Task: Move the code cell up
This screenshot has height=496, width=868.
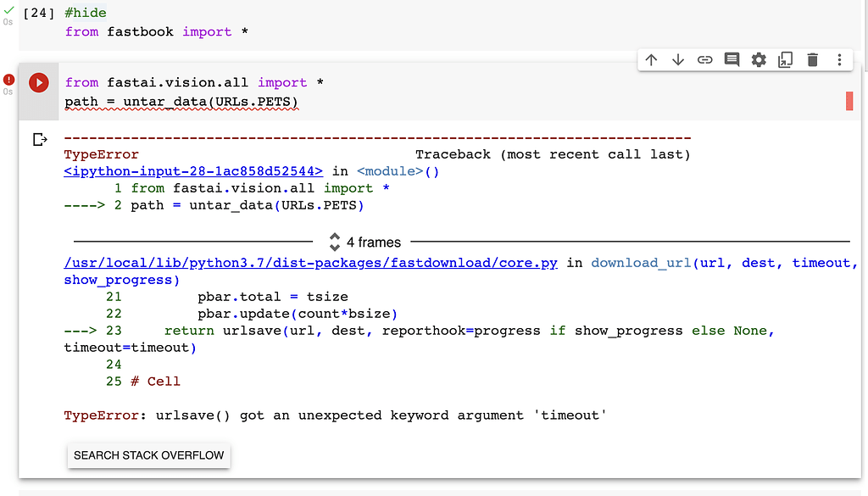Action: tap(651, 59)
